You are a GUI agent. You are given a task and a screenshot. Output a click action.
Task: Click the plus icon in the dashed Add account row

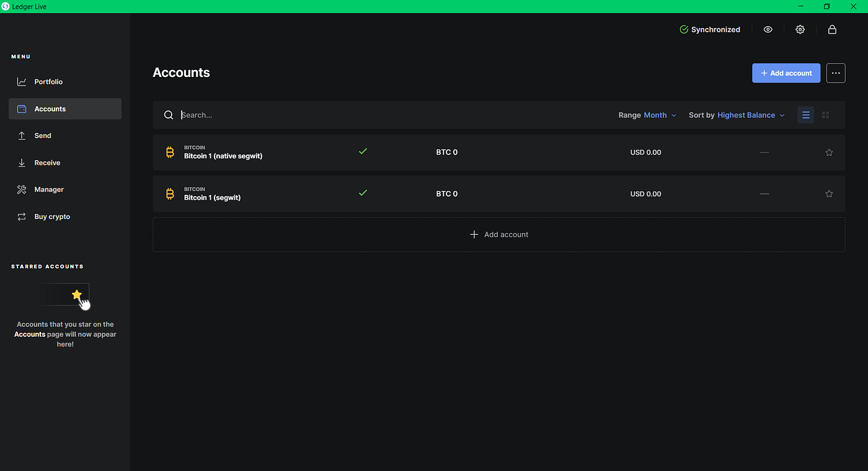coord(474,235)
